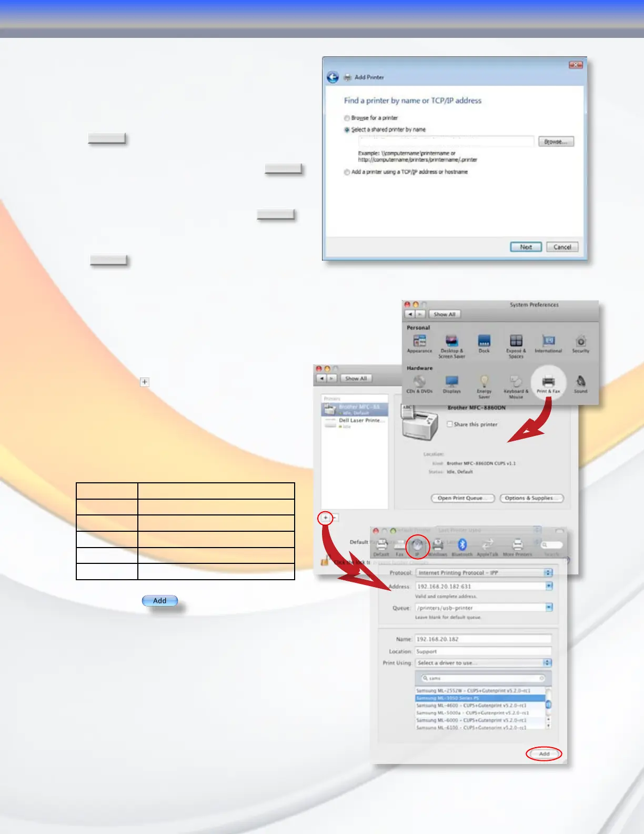
Task: Select the AppleTalk toolbar icon
Action: point(487,548)
